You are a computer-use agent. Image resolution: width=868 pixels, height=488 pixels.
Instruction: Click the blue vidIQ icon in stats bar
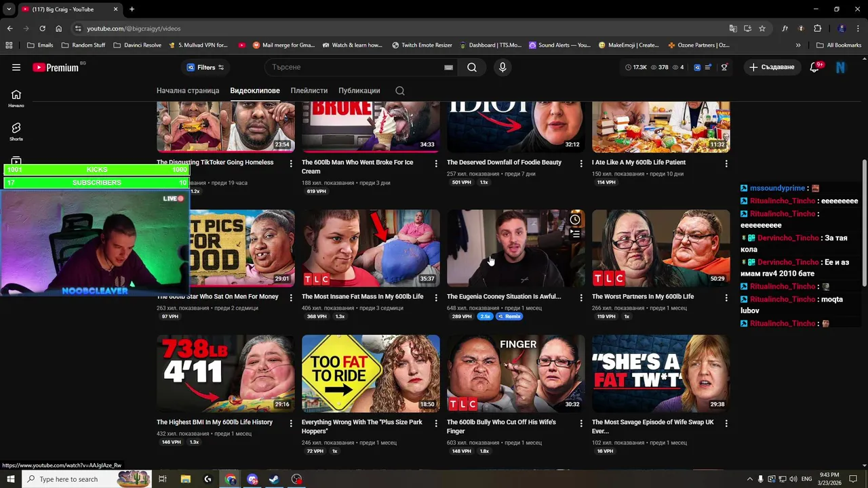pyautogui.click(x=696, y=67)
